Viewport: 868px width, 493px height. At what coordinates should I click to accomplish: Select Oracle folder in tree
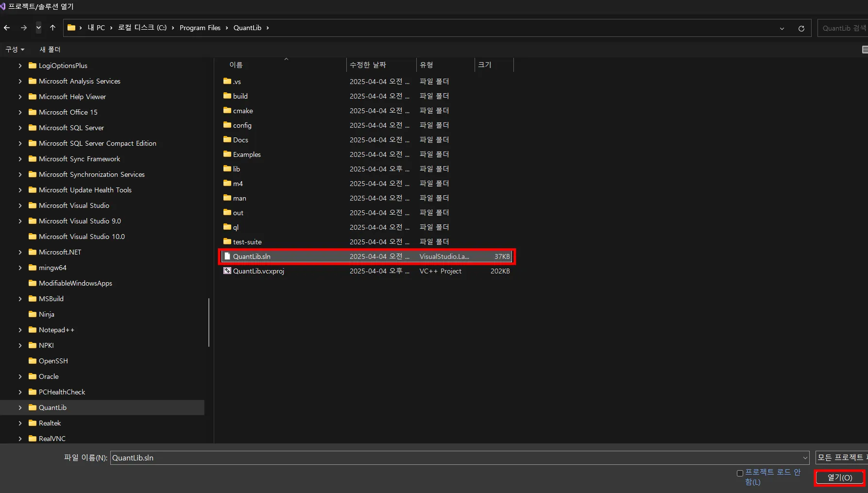point(49,376)
